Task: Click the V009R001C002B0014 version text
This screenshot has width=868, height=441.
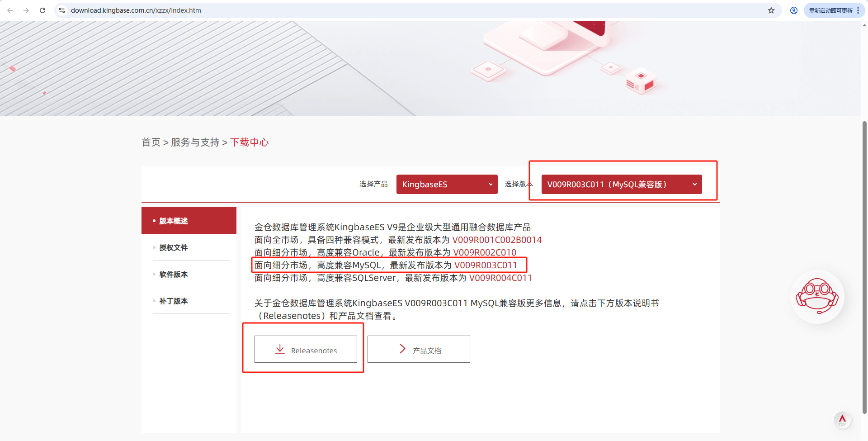Action: tap(497, 240)
